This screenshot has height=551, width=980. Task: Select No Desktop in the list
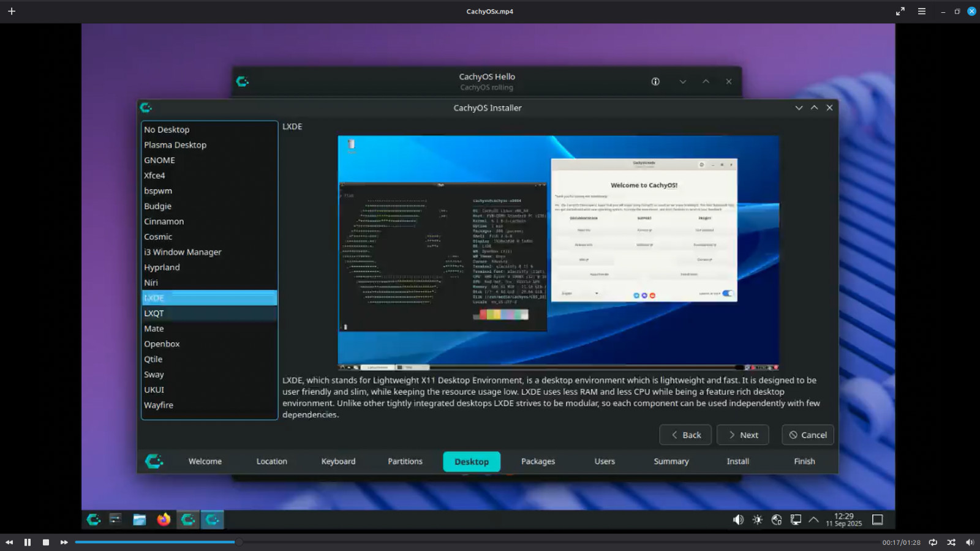[x=209, y=130]
